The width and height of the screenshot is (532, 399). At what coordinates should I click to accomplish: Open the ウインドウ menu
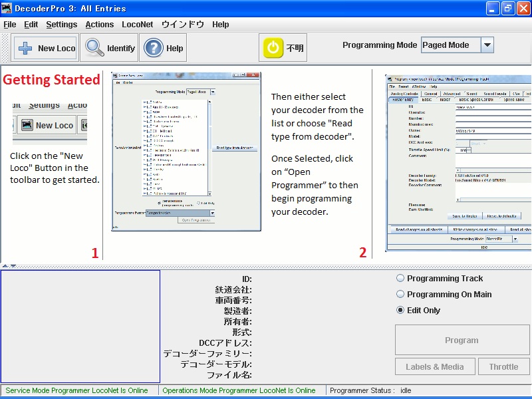(x=182, y=25)
